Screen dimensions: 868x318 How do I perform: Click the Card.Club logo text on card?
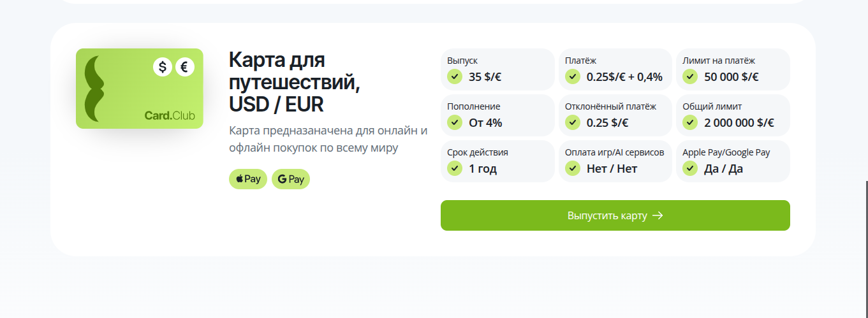pyautogui.click(x=170, y=116)
